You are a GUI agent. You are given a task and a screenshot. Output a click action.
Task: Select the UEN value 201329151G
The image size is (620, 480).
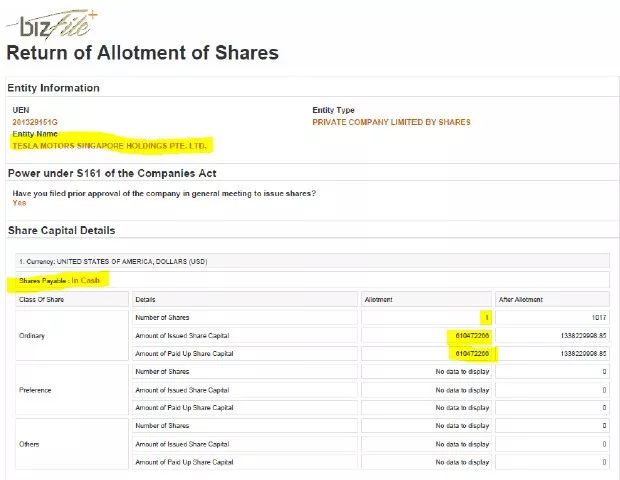[x=35, y=122]
